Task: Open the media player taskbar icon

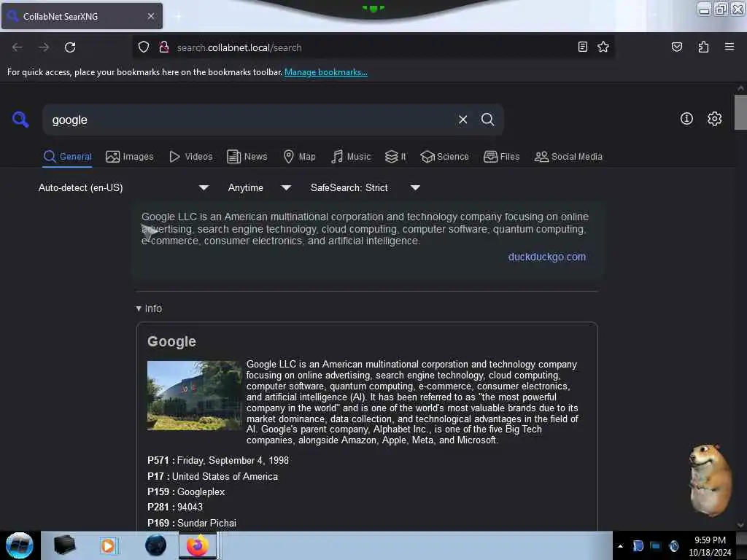Action: [x=108, y=545]
